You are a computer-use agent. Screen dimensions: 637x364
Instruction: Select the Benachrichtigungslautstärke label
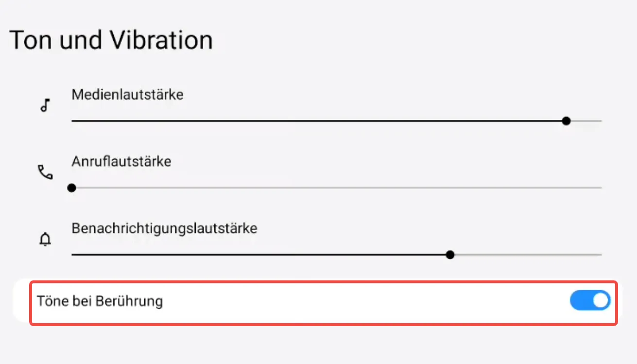pos(164,228)
